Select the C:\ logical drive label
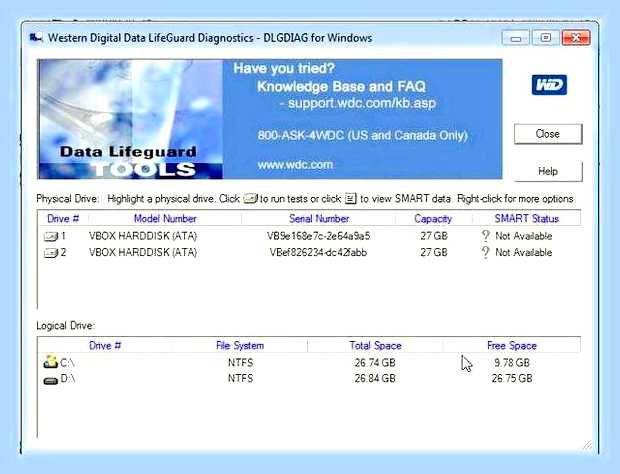This screenshot has width=620, height=474. click(67, 363)
